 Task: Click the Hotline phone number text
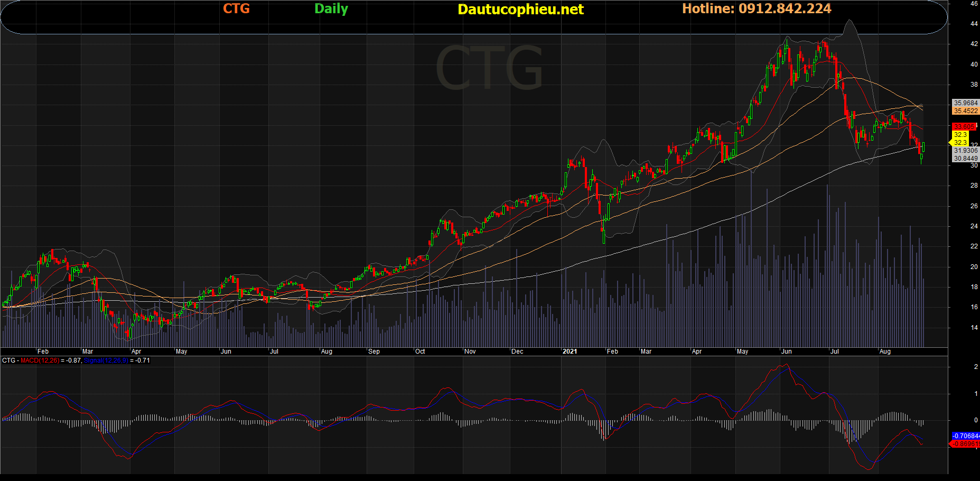point(756,8)
